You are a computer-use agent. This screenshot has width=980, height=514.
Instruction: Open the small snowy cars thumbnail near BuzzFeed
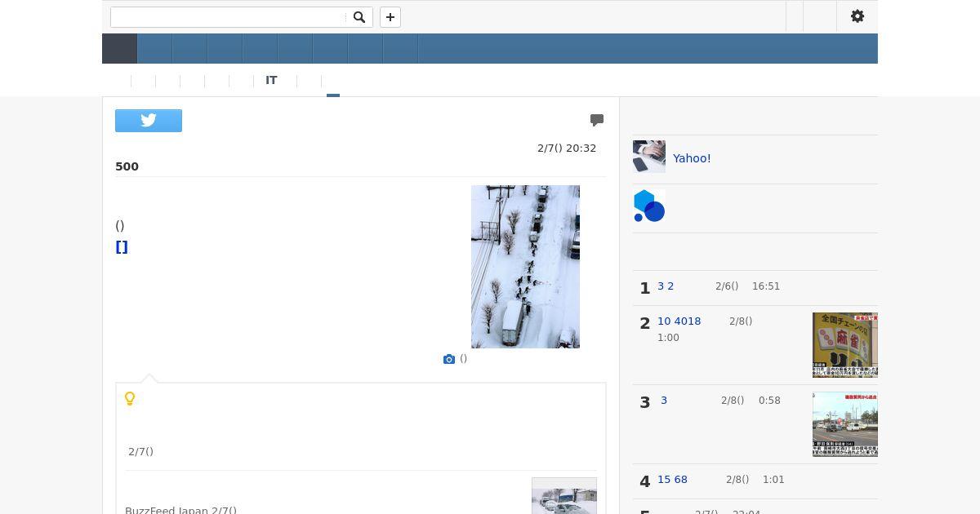pyautogui.click(x=564, y=495)
